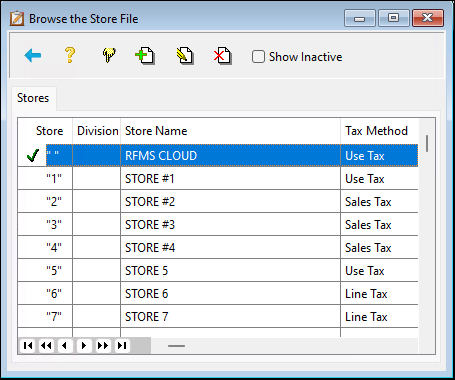455x380 pixels.
Task: Click store number "4" cell
Action: pyautogui.click(x=45, y=248)
